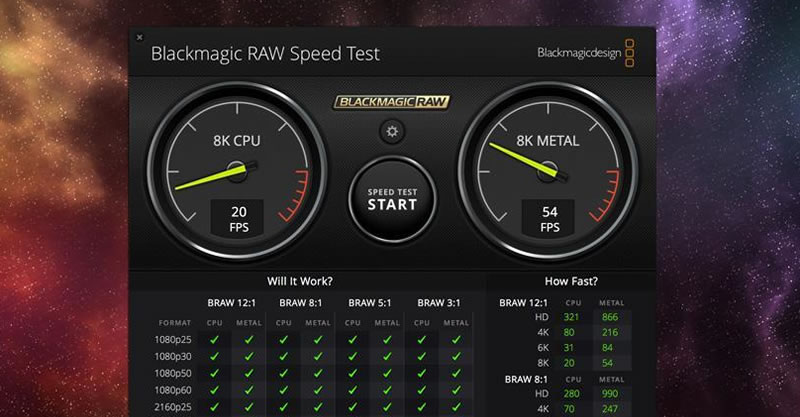Screen dimensions: 800x417
Task: Click the gold BLACKMAGIC RAW badge
Action: (x=392, y=102)
